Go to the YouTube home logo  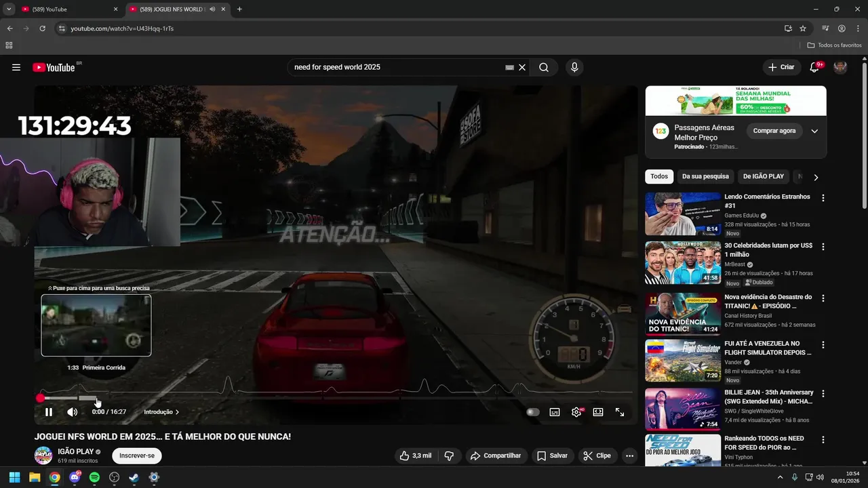54,67
